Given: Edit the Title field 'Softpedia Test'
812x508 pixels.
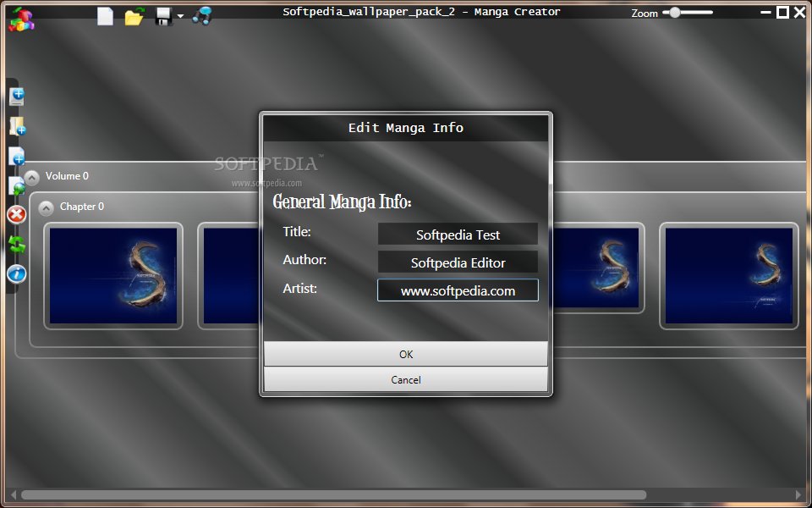Looking at the screenshot, I should click(x=458, y=235).
